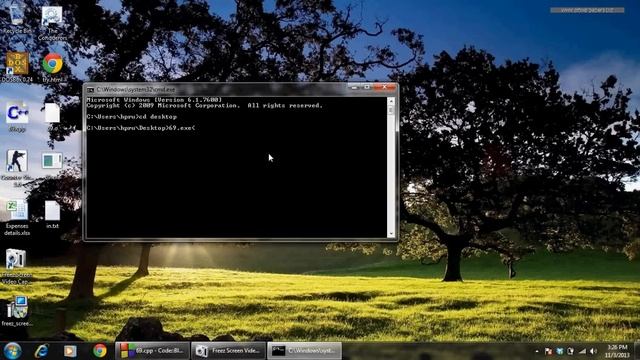Select the Recycle Bin desktop icon

(x=17, y=18)
